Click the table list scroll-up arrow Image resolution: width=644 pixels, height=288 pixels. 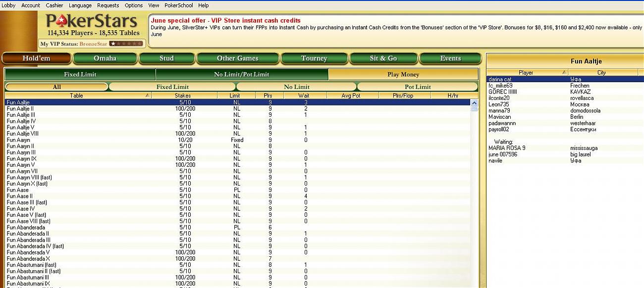coord(474,104)
